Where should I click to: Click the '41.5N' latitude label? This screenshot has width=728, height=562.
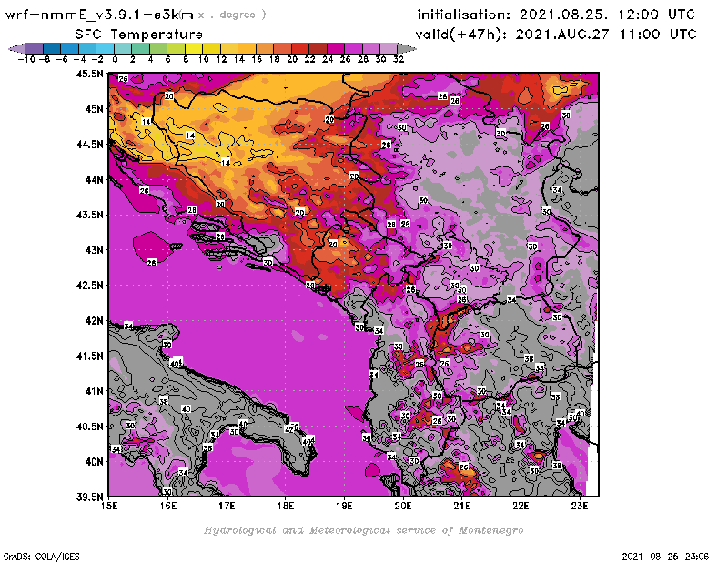pyautogui.click(x=89, y=356)
